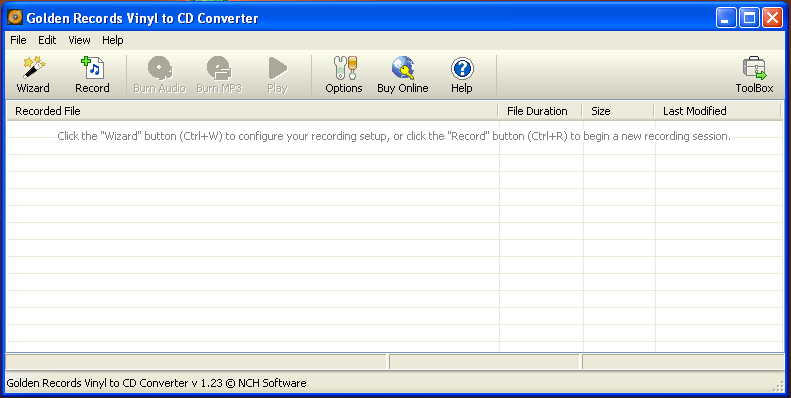The height and width of the screenshot is (398, 791).
Task: Click the Play button in toolbar
Action: tap(277, 75)
